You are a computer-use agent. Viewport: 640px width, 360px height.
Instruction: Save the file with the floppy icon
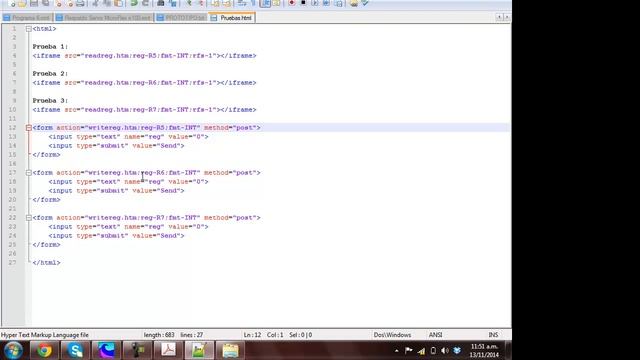(x=34, y=3)
